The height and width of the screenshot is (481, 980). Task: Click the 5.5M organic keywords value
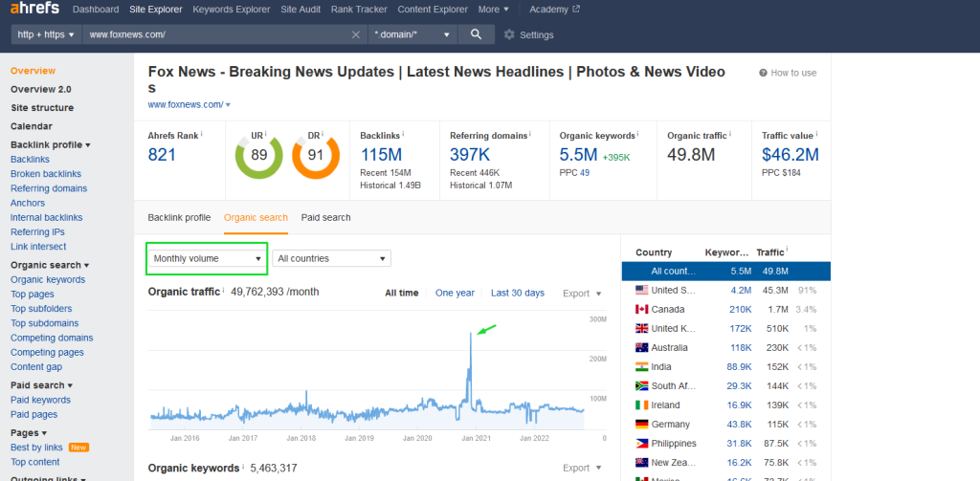coord(579,154)
